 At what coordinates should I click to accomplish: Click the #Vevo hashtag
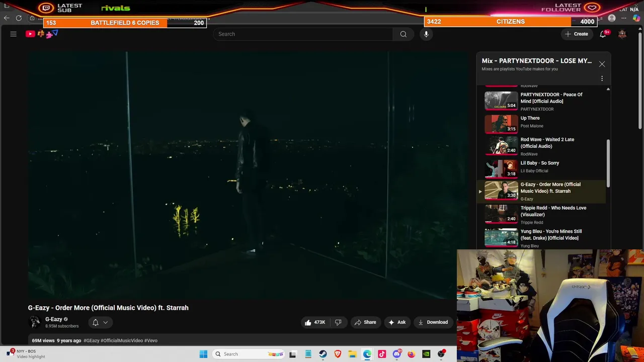click(151, 340)
